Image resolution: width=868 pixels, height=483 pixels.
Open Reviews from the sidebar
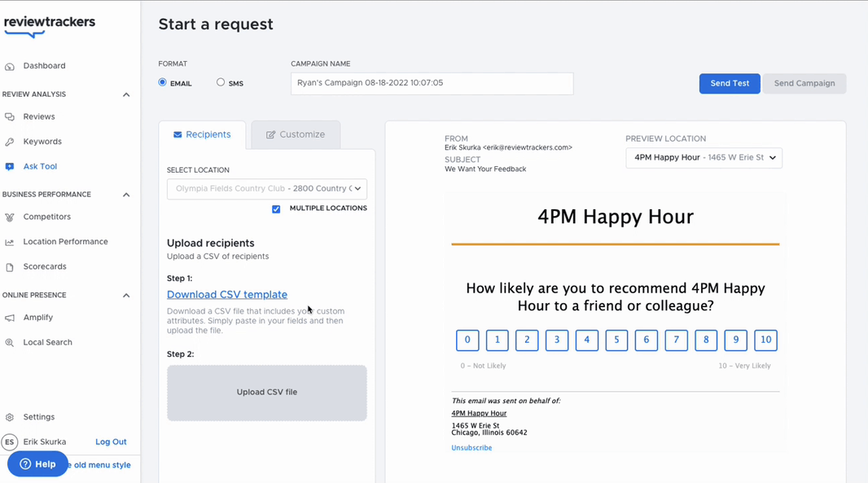39,116
